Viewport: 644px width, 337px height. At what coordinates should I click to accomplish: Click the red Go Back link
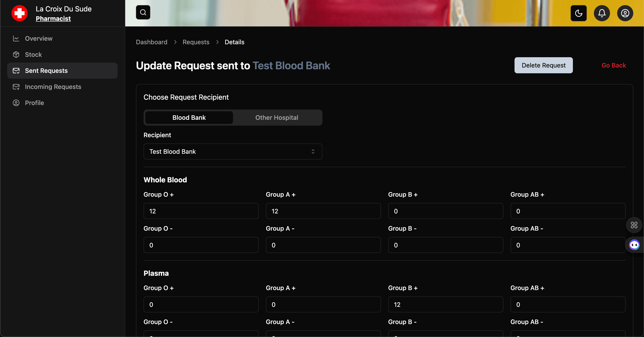[614, 65]
